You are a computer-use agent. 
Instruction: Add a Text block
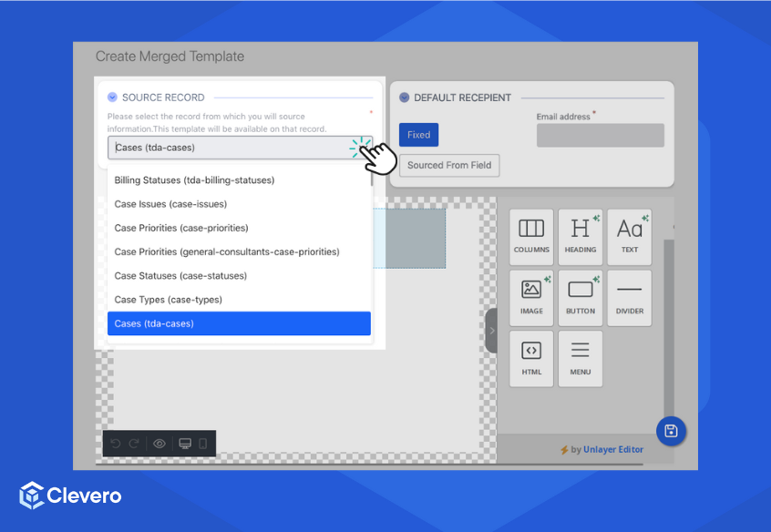click(x=630, y=237)
